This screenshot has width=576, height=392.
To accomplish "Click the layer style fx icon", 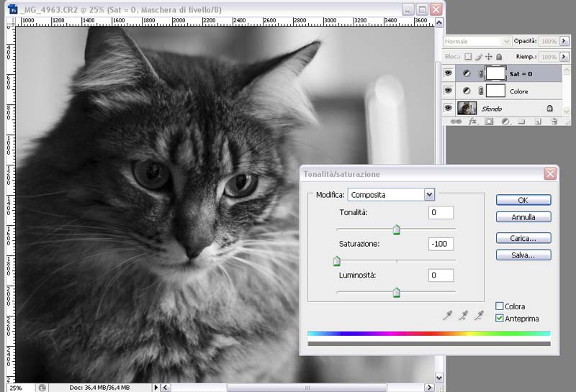I will pyautogui.click(x=473, y=122).
